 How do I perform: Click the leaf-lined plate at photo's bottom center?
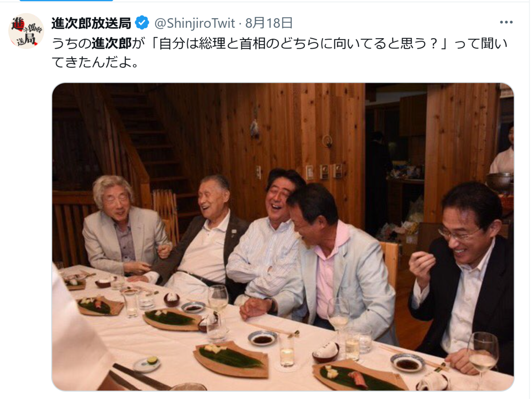click(x=231, y=358)
